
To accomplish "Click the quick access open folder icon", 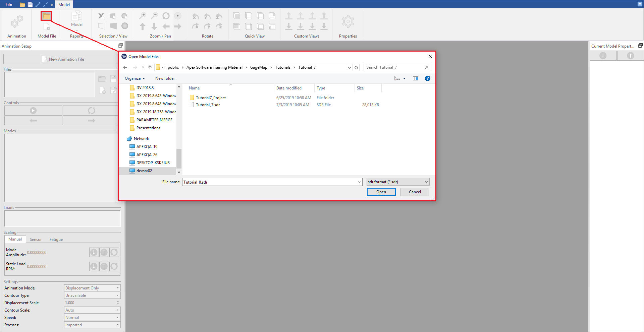I will click(x=22, y=5).
